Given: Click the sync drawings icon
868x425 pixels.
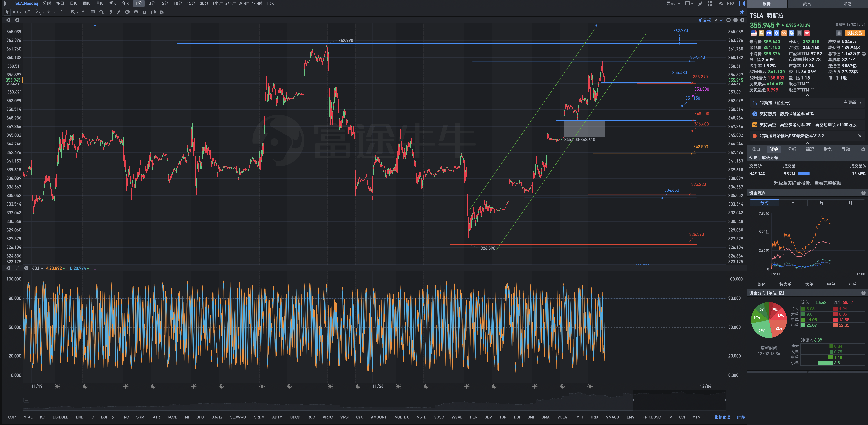Looking at the screenshot, I should pyautogui.click(x=153, y=12).
